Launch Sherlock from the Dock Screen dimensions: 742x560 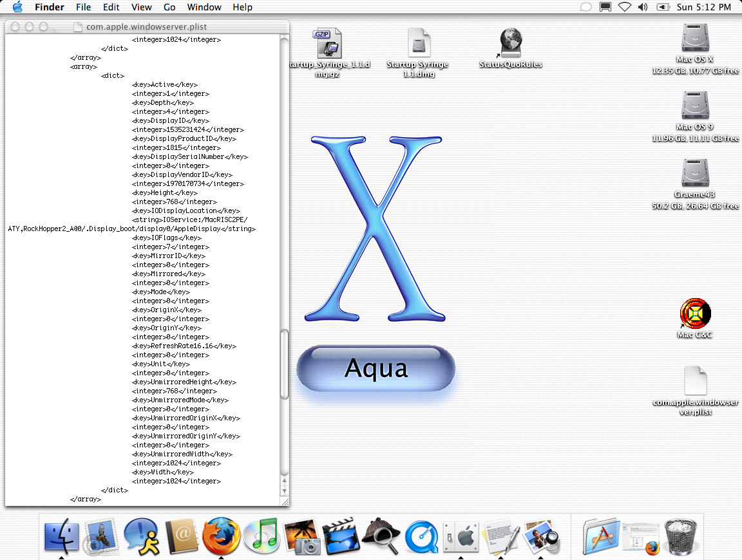coord(381,537)
